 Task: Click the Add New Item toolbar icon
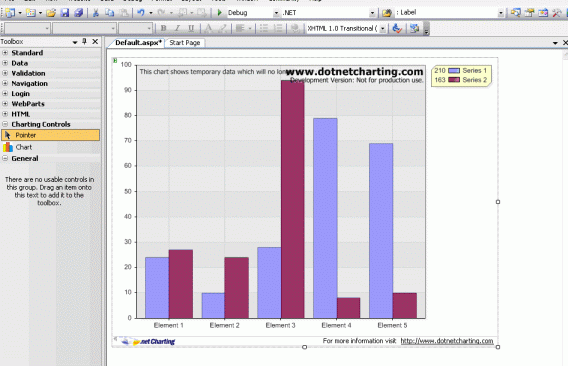click(x=31, y=13)
